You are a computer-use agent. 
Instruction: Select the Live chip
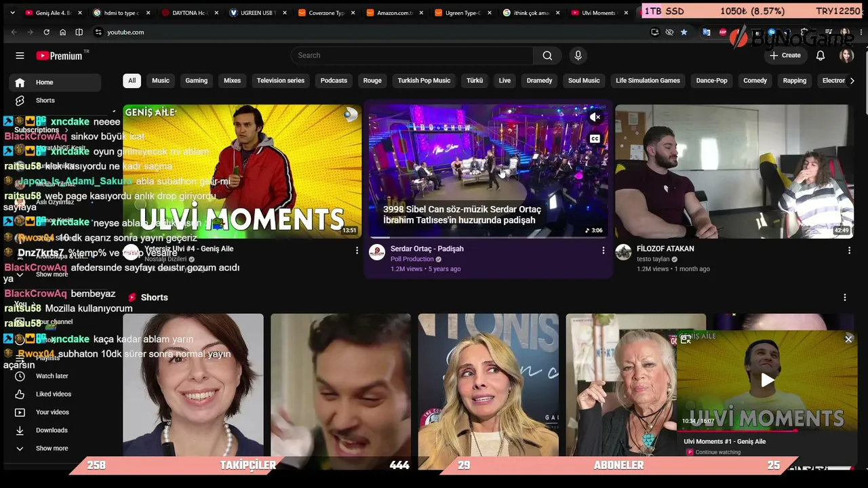tap(505, 81)
